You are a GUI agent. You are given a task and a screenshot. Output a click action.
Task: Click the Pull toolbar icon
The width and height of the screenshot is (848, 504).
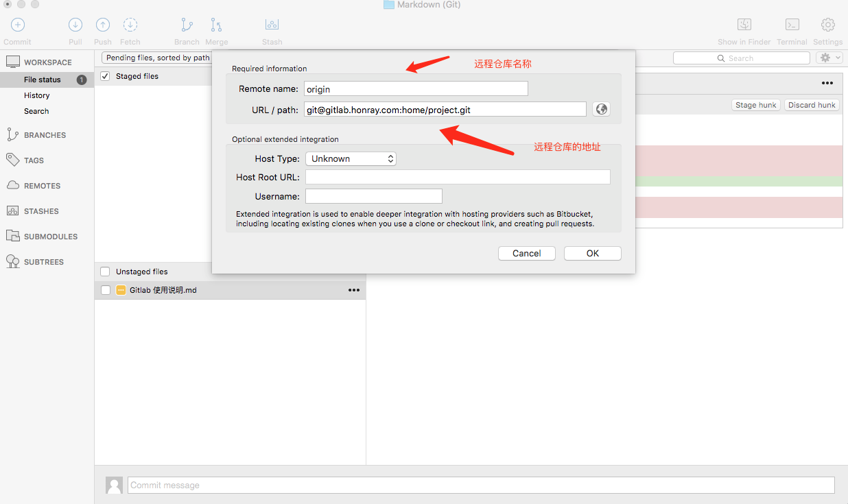point(75,25)
